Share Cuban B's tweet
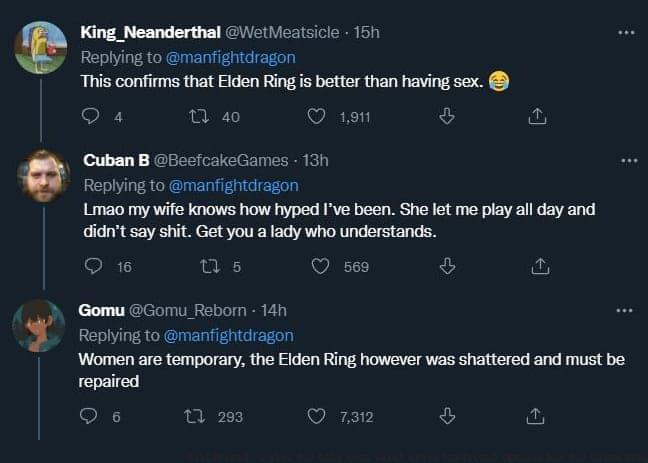 537,266
